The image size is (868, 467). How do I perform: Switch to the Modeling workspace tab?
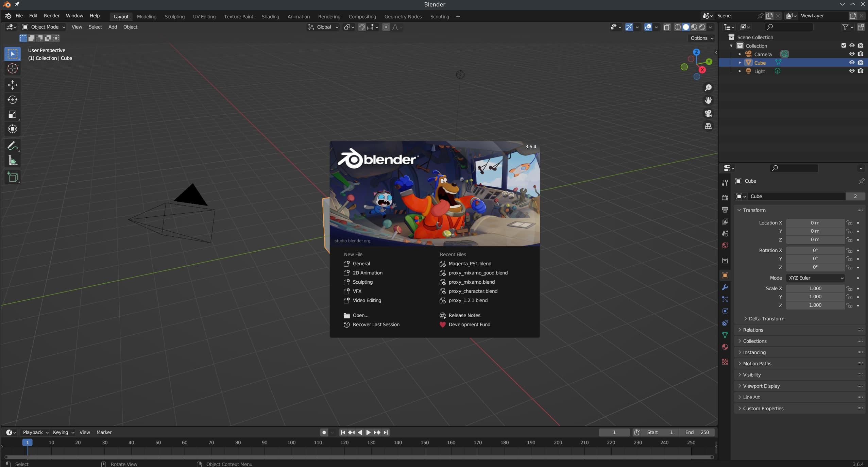point(147,16)
